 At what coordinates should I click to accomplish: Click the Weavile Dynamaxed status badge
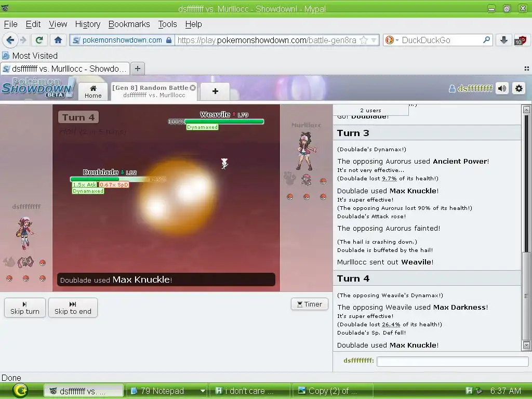click(202, 127)
